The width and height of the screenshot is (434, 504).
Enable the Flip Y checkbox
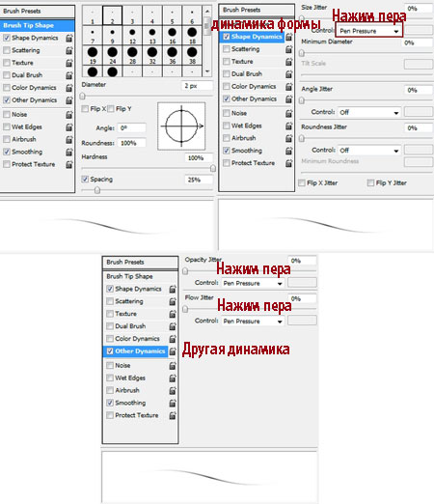(111, 109)
